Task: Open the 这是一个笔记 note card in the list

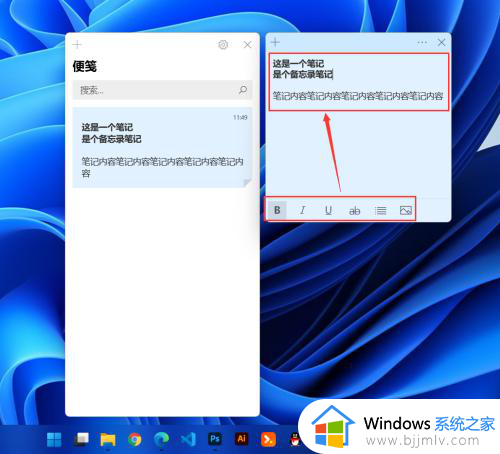Action: [162, 147]
